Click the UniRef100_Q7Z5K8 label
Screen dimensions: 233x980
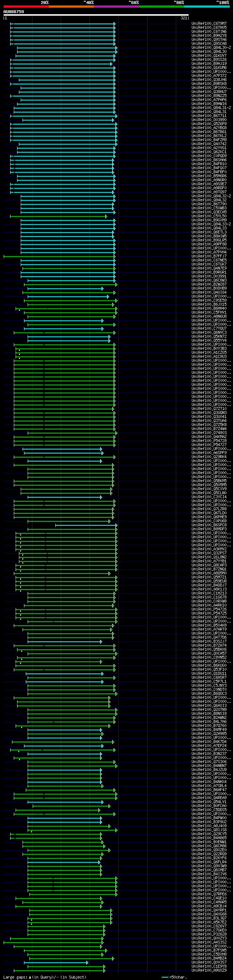[x=209, y=425]
